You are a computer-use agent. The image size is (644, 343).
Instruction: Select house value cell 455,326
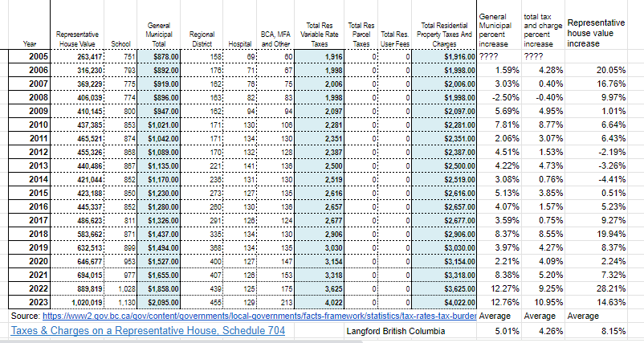click(77, 152)
